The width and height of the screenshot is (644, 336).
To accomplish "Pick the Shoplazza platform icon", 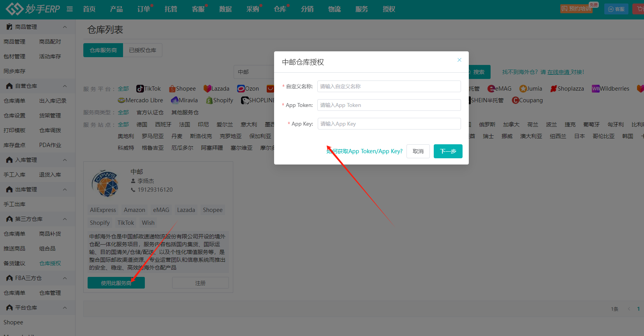I will [x=553, y=89].
